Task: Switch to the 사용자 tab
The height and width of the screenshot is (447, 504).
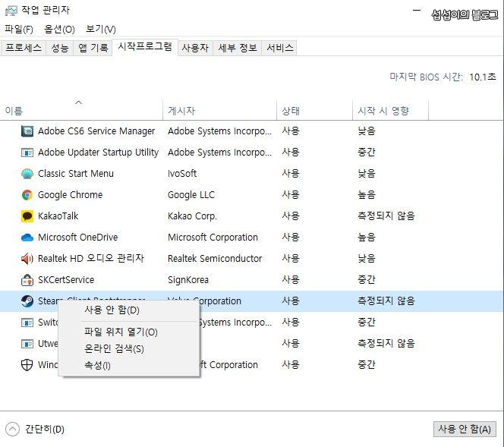Action: [x=195, y=48]
